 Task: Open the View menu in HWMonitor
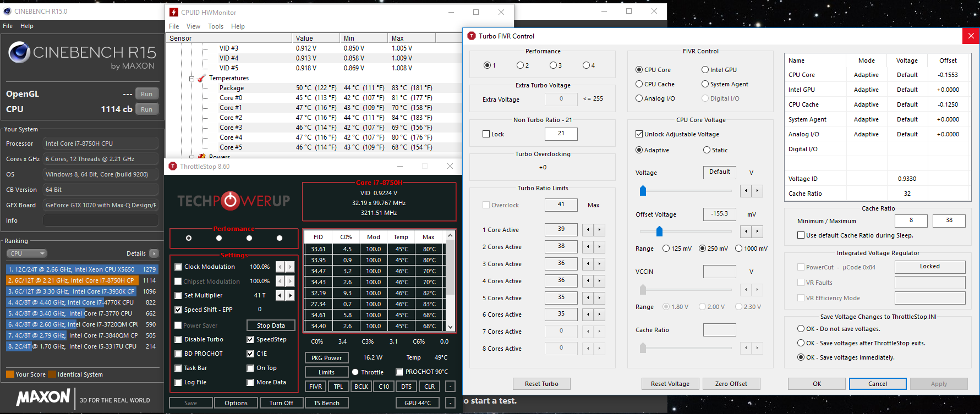click(193, 26)
